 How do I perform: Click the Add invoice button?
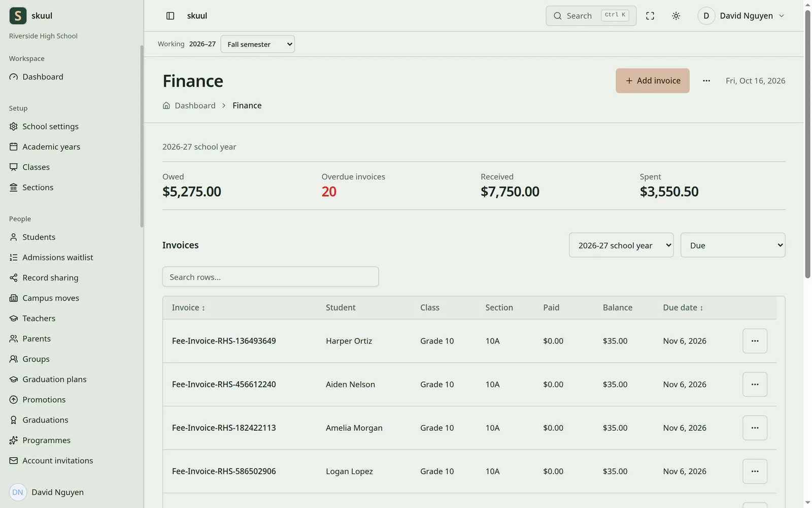click(653, 81)
